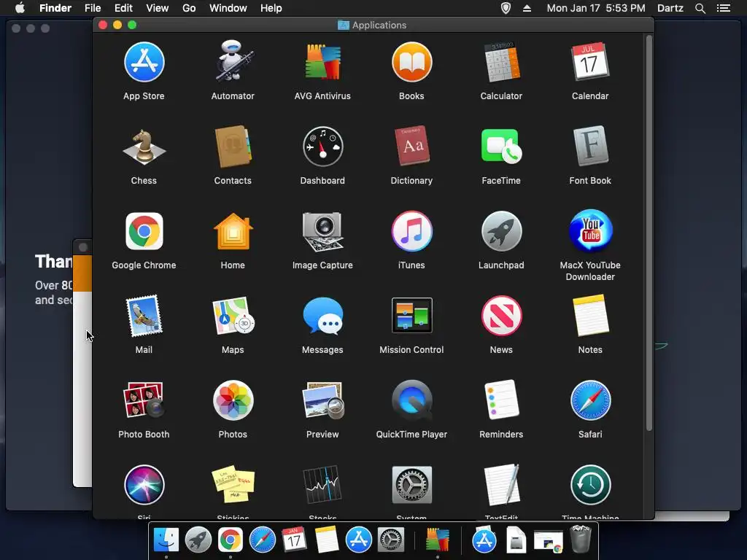Viewport: 747px width, 560px height.
Task: Open the iTunes app
Action: [411, 231]
